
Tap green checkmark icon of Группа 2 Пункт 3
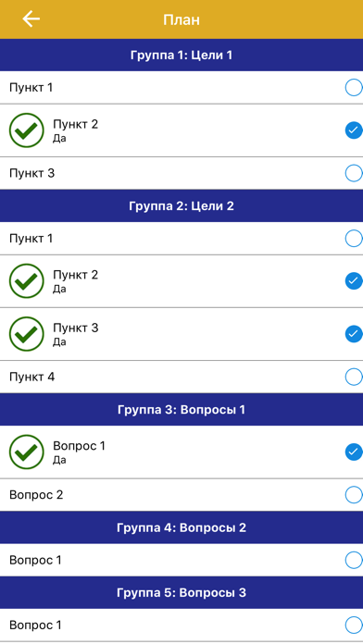26,334
